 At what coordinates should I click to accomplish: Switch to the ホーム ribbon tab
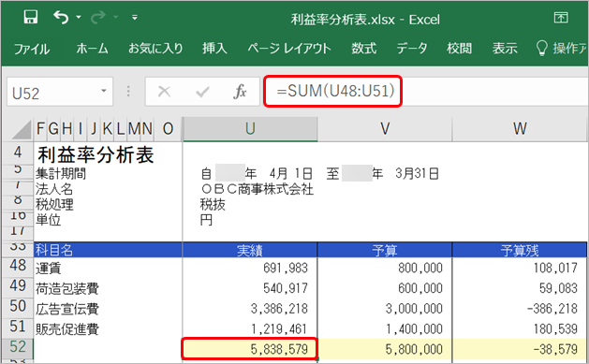(x=92, y=49)
